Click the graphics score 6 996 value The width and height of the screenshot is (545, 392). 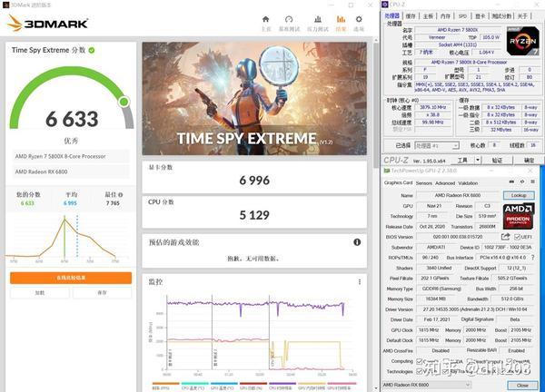254,181
